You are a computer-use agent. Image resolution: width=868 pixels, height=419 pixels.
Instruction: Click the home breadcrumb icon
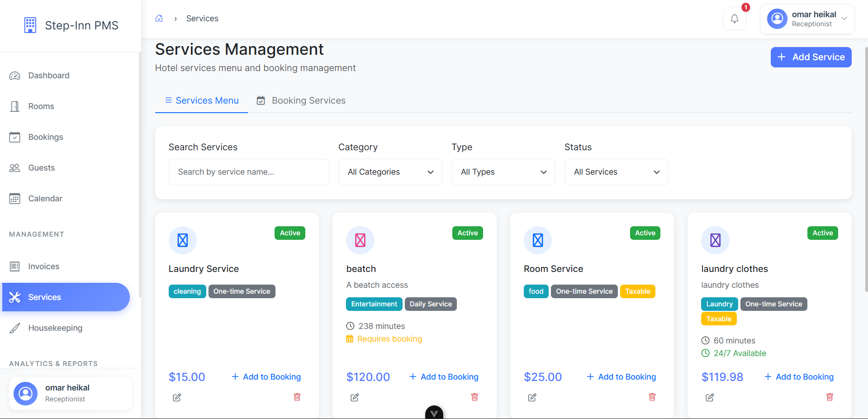tap(159, 18)
